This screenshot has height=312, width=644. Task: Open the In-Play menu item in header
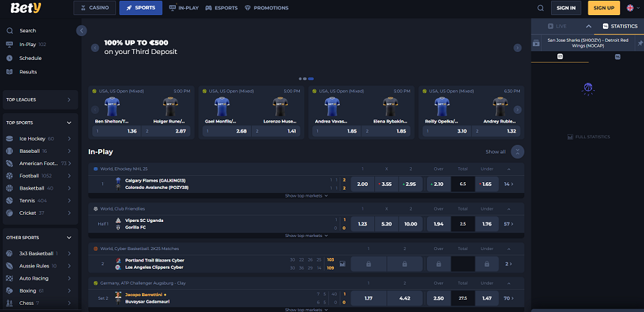184,8
